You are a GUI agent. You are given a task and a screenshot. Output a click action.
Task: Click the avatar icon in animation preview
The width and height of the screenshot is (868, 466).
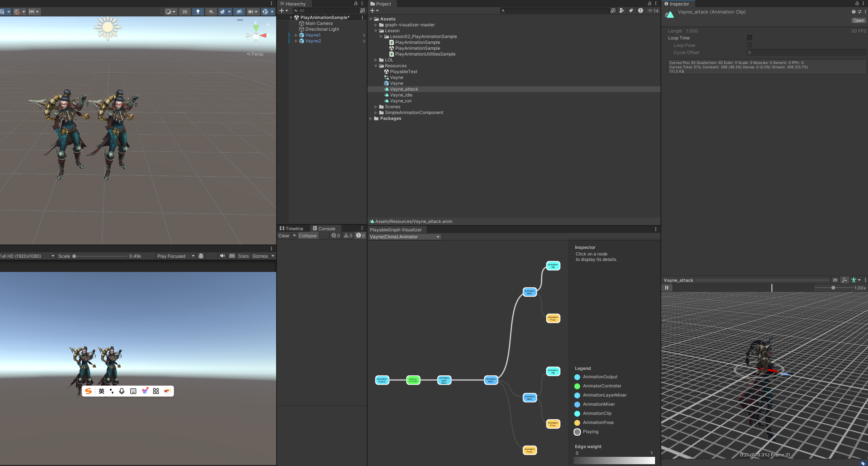854,280
